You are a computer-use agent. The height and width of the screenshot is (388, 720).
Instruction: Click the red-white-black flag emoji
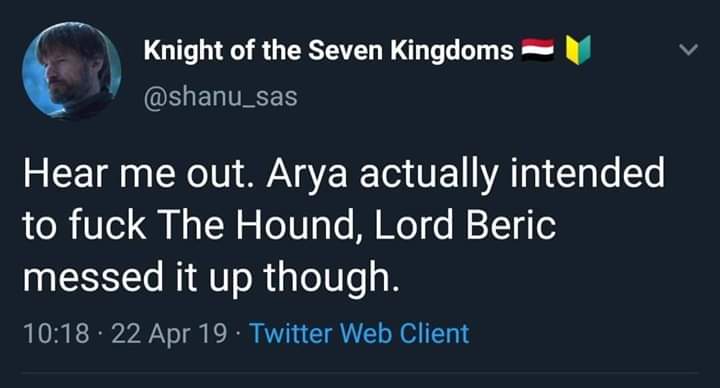pyautogui.click(x=538, y=50)
